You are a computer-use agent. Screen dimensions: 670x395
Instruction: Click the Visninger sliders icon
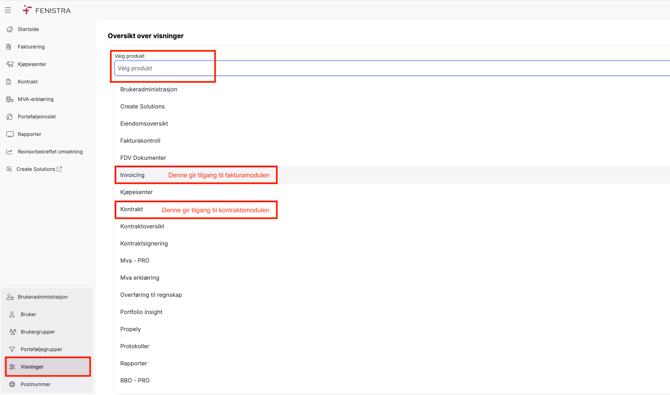tap(12, 367)
